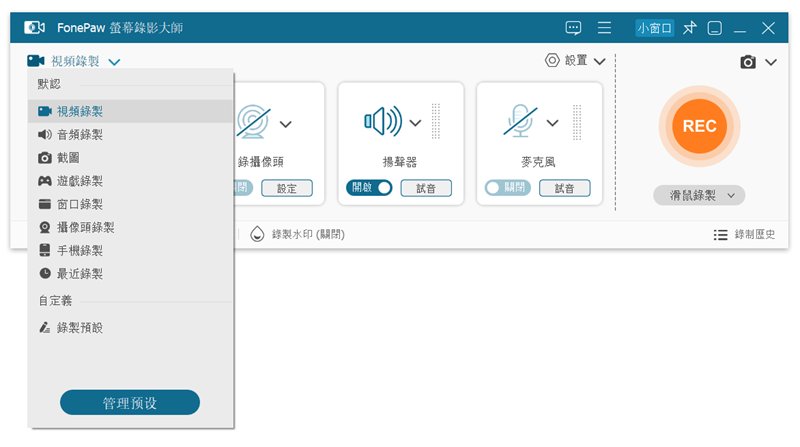The image size is (800, 447).
Task: Open the feedback chat bubble icon
Action: click(x=573, y=28)
